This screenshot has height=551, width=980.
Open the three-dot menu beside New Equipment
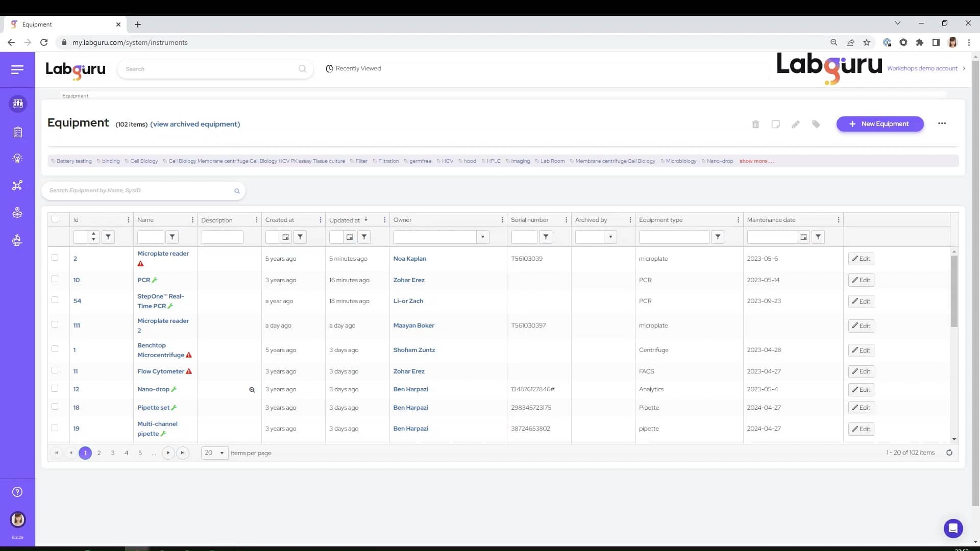click(x=942, y=123)
